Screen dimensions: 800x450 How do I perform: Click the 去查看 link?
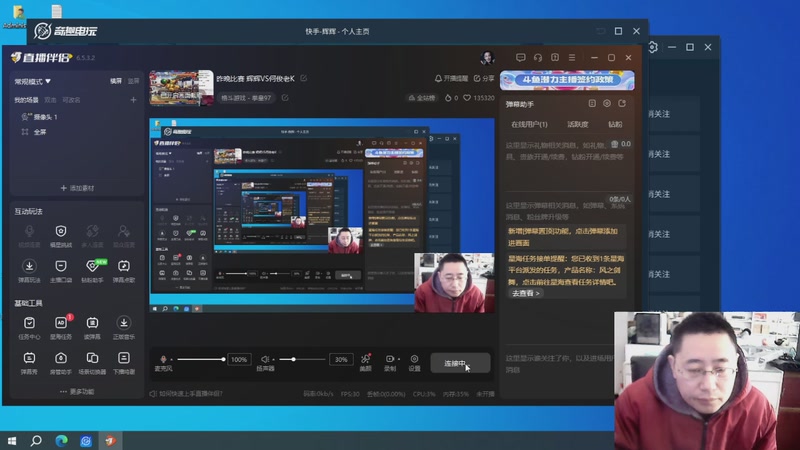[x=525, y=293]
